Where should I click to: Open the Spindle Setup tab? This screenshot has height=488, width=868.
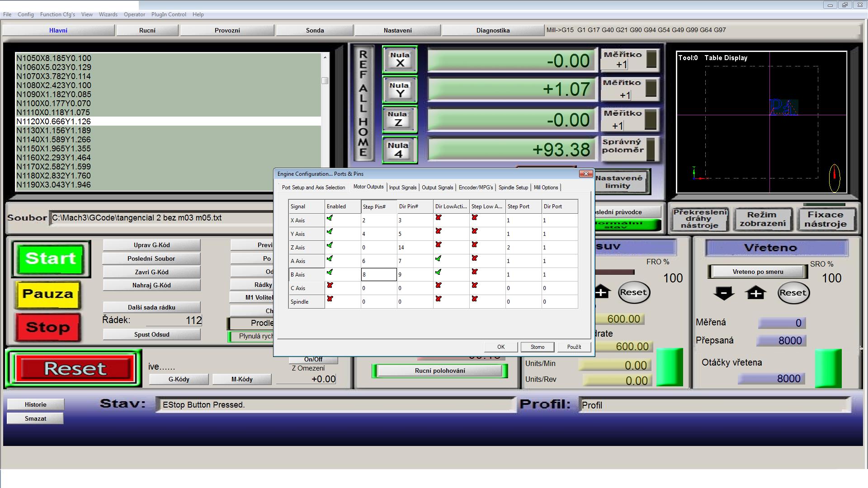(513, 188)
